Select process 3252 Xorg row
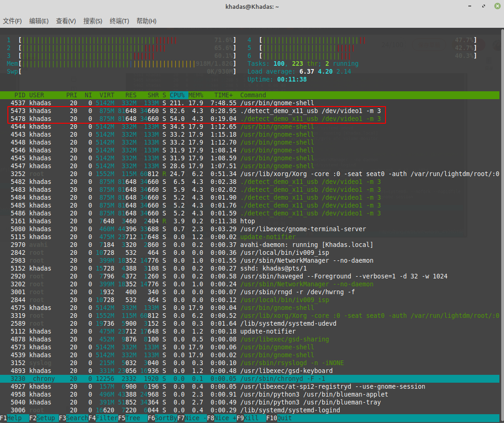Viewport: 504px width, 423px height. pyautogui.click(x=250, y=174)
